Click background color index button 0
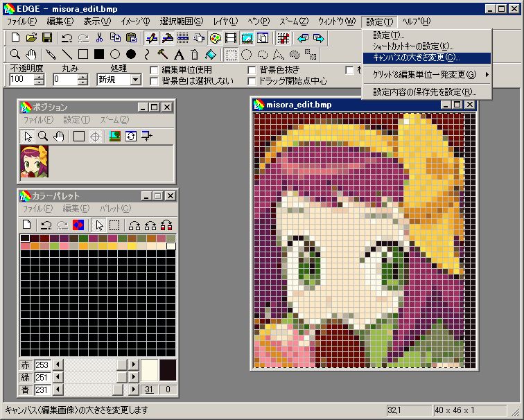 [168, 390]
